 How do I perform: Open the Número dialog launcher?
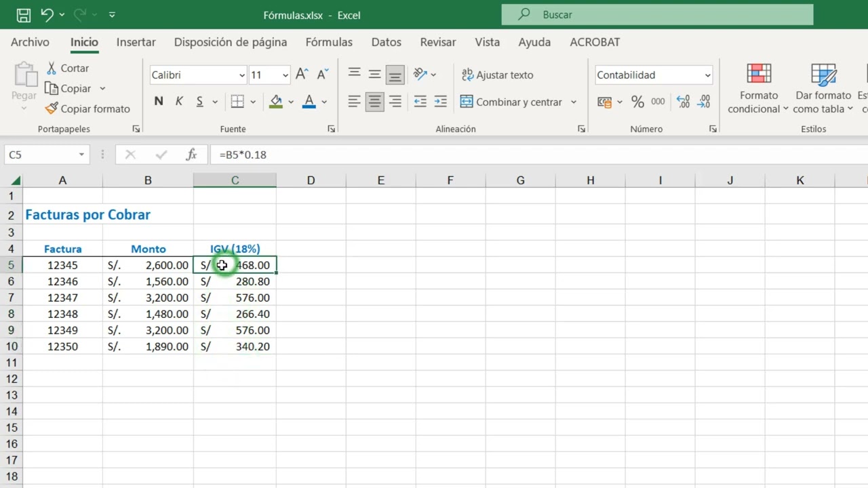click(x=713, y=129)
